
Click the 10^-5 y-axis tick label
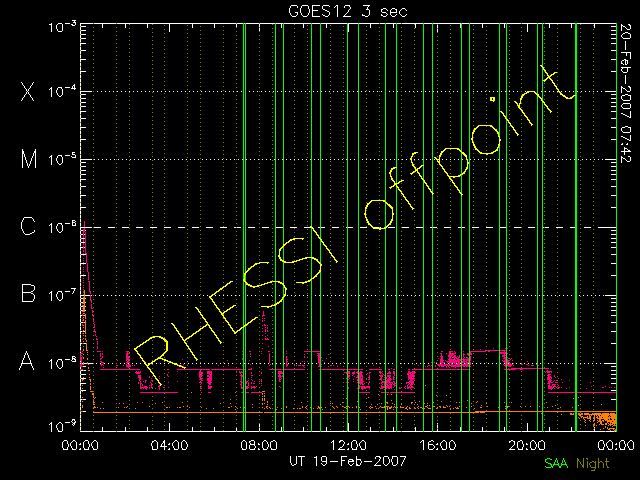(62, 160)
